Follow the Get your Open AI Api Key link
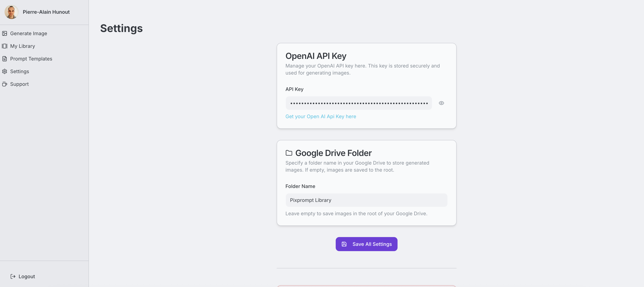 (x=320, y=117)
